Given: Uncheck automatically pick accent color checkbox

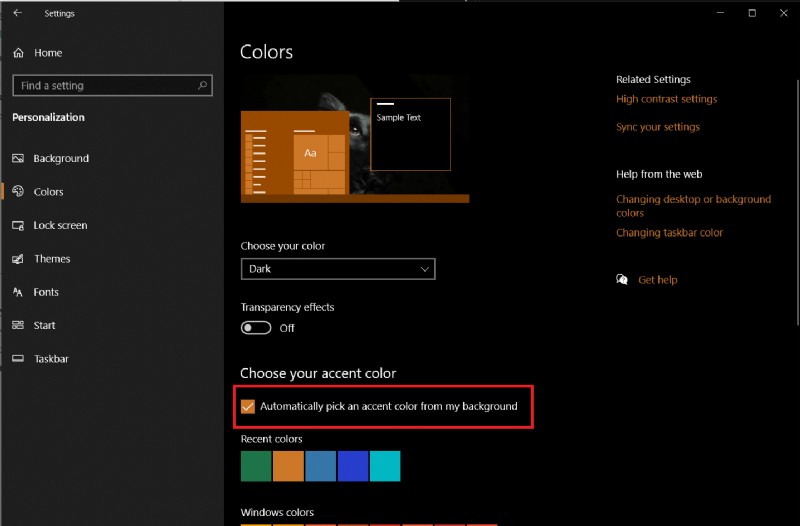Looking at the screenshot, I should pyautogui.click(x=248, y=406).
